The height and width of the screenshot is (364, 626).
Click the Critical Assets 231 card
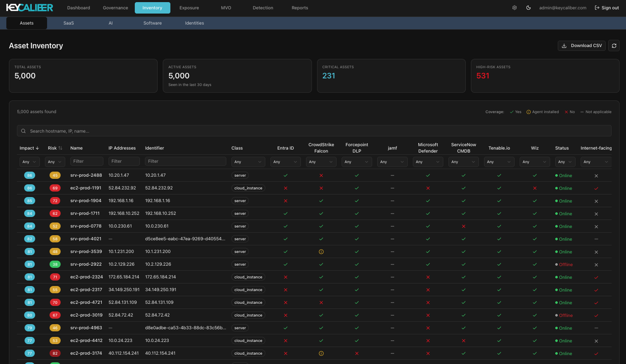click(391, 76)
